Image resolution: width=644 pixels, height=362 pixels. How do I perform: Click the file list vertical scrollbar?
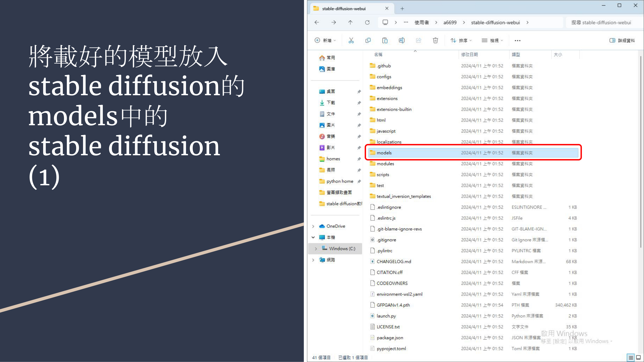coord(641,152)
